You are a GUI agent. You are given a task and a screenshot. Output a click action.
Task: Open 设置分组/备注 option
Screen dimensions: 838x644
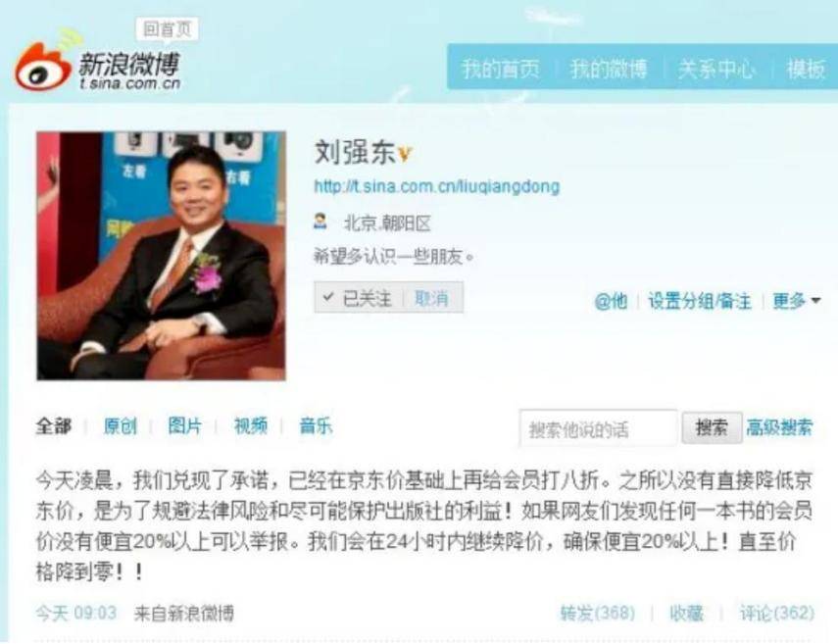700,301
